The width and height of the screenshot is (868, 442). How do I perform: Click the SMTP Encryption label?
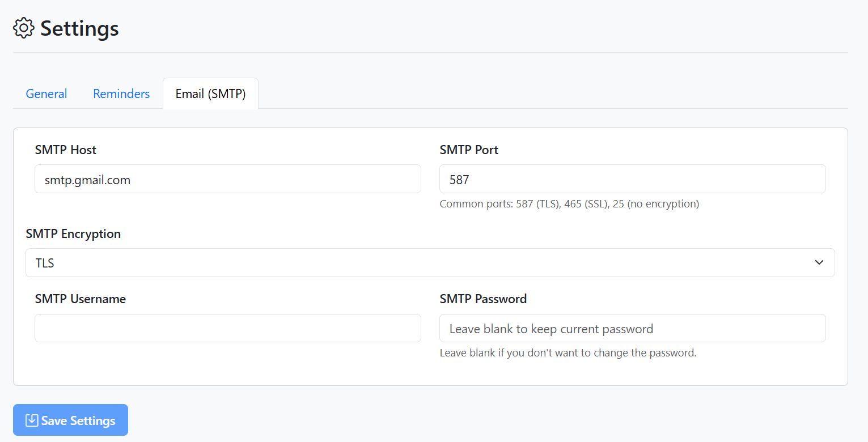(x=73, y=234)
